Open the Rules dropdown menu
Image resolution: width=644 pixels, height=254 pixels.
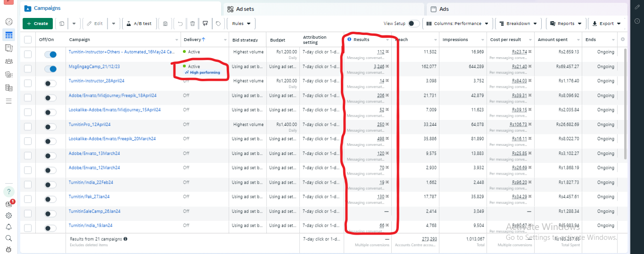tap(241, 24)
